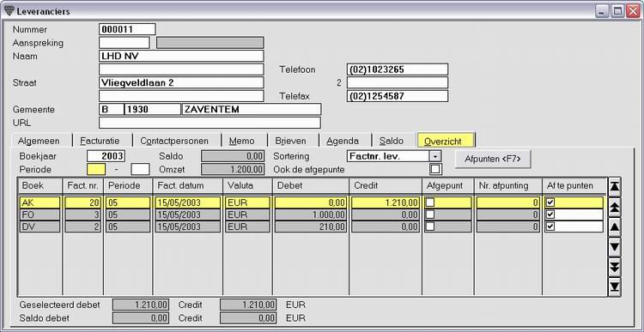Image resolution: width=644 pixels, height=332 pixels.
Task: Click the Telefoon field (02)1023265
Action: (x=398, y=69)
